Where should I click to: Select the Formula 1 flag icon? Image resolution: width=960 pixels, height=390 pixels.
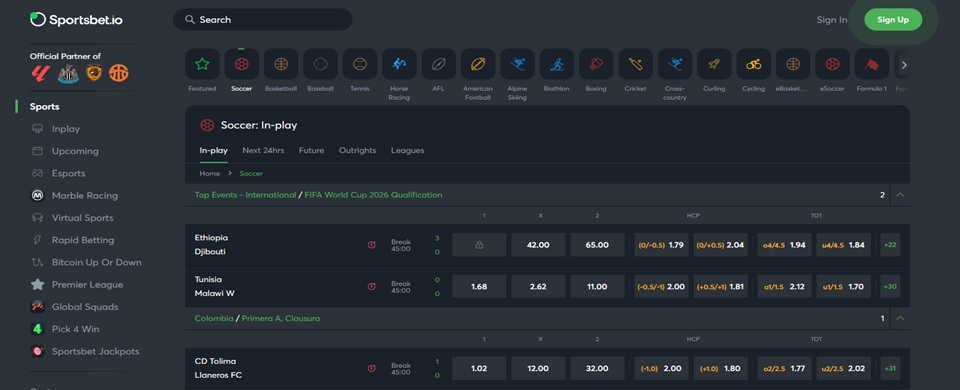872,64
